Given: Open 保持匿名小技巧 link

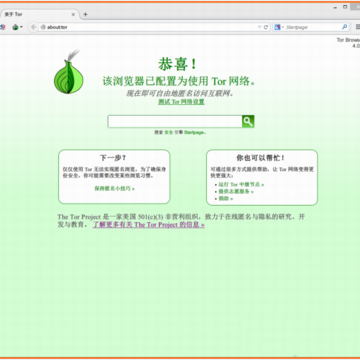Looking at the screenshot, I should (114, 189).
